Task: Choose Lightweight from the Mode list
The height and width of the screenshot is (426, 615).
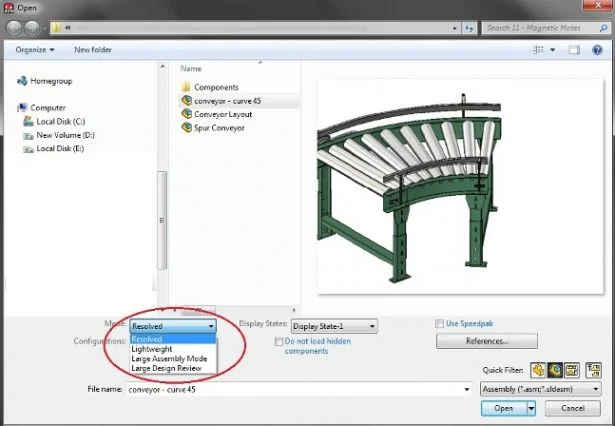Action: coord(151,348)
